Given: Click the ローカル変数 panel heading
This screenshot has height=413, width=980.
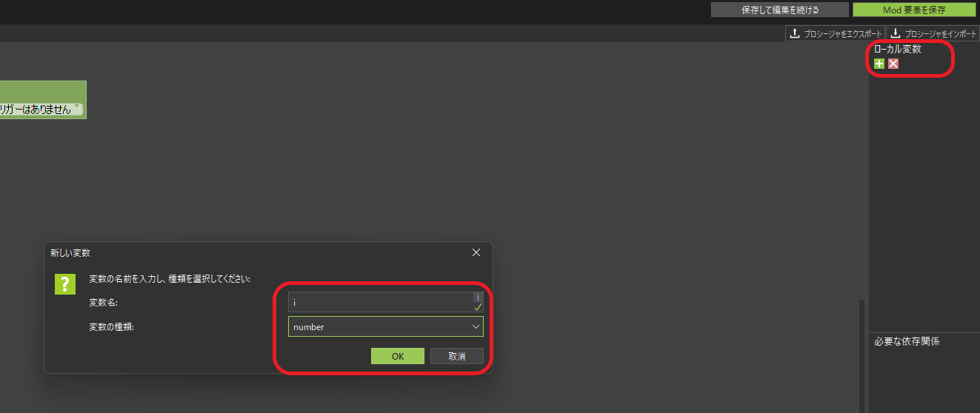Looking at the screenshot, I should [x=898, y=50].
